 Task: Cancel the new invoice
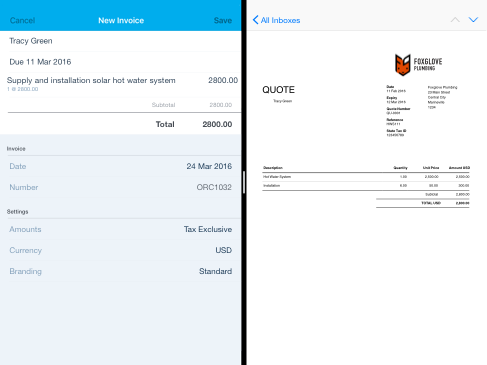pyautogui.click(x=22, y=20)
